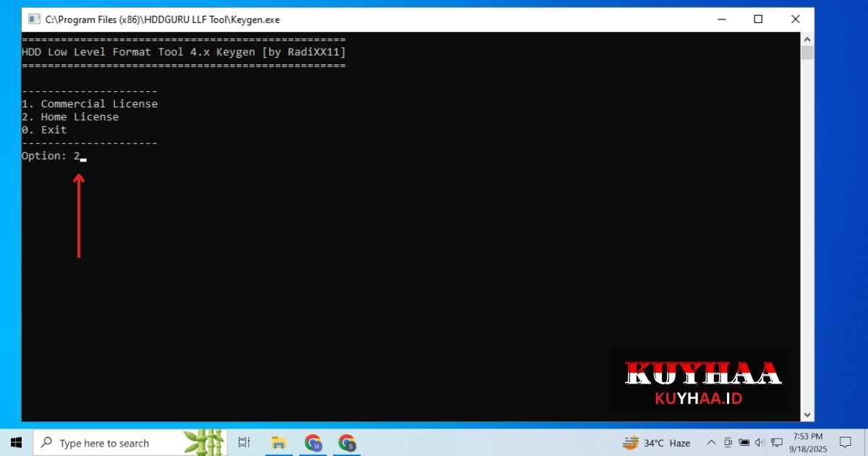
Task: Click the Keygen.exe title bar path text
Action: tap(163, 20)
